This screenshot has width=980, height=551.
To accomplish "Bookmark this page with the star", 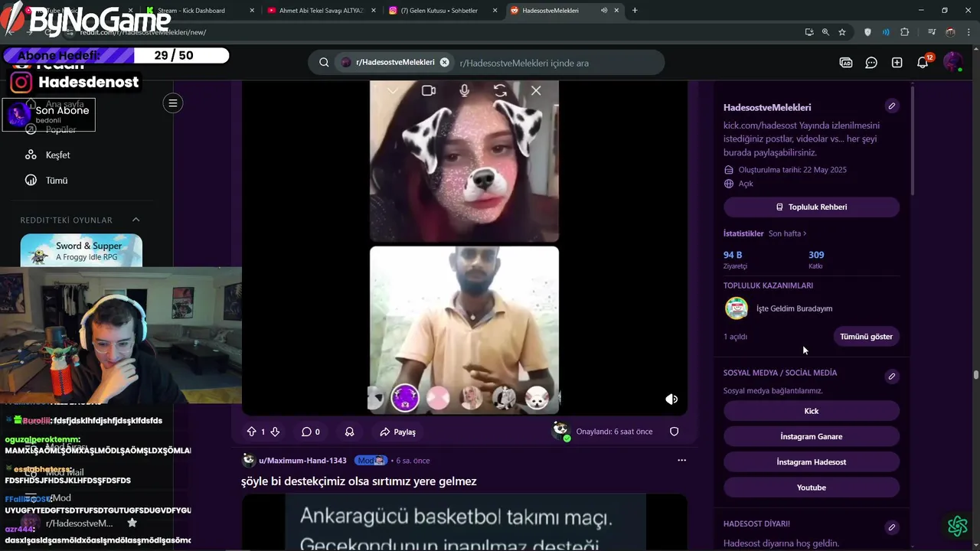I will tap(842, 32).
